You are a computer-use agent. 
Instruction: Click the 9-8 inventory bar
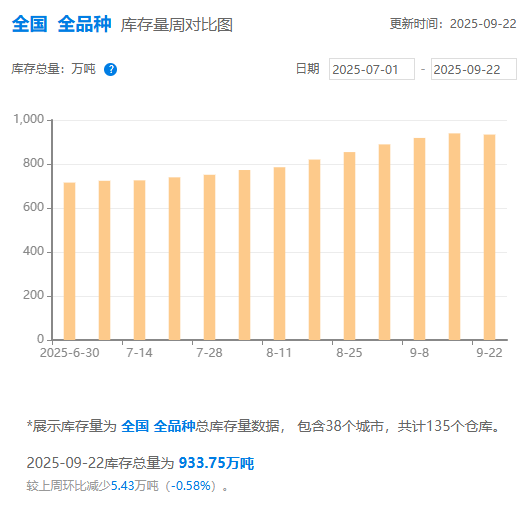point(419,239)
